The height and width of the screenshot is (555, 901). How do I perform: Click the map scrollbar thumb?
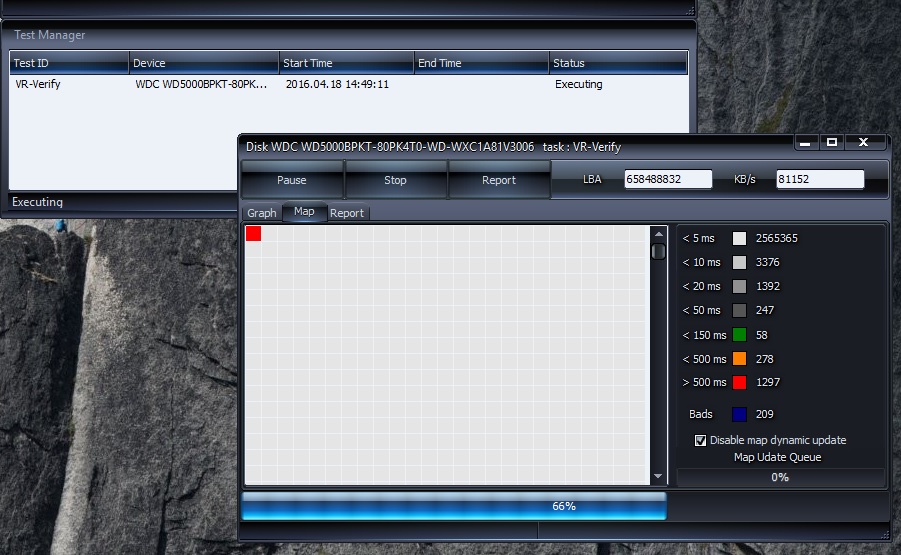click(x=659, y=252)
